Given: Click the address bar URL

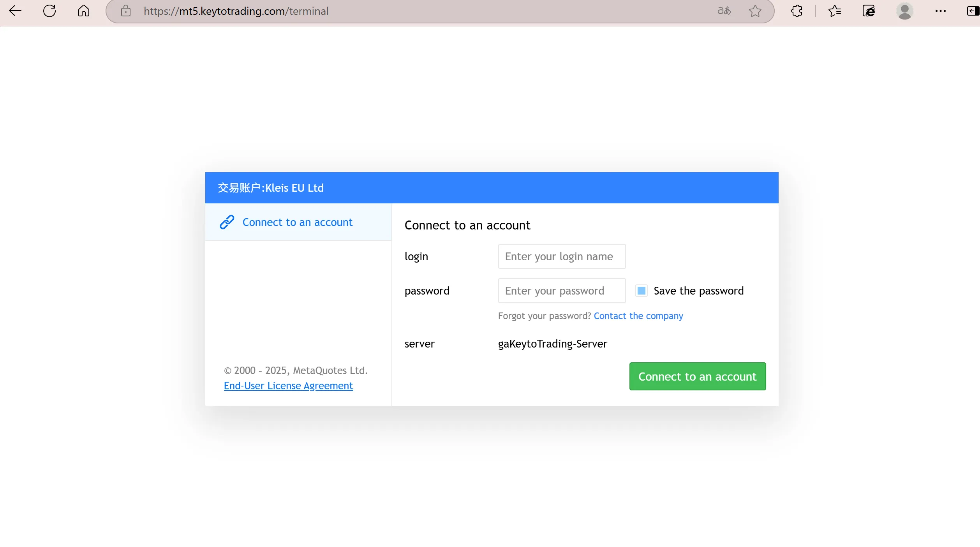Looking at the screenshot, I should click(x=236, y=11).
